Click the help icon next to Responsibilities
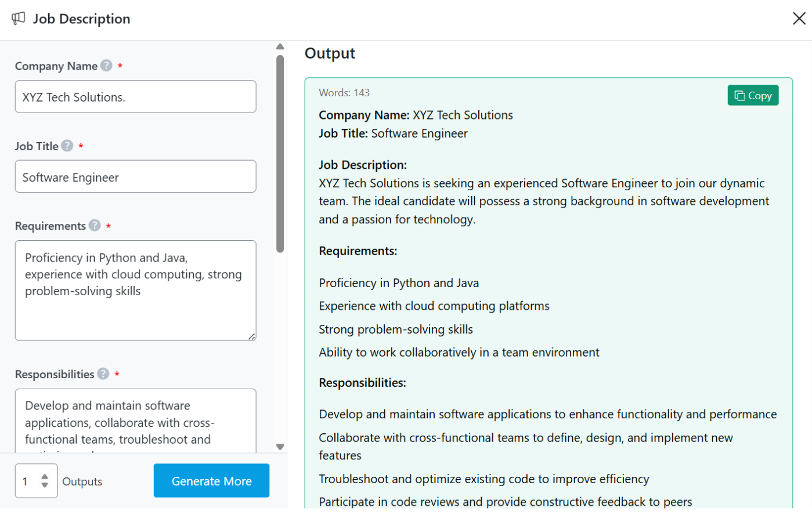Viewport: 812px width, 529px height. click(x=103, y=374)
